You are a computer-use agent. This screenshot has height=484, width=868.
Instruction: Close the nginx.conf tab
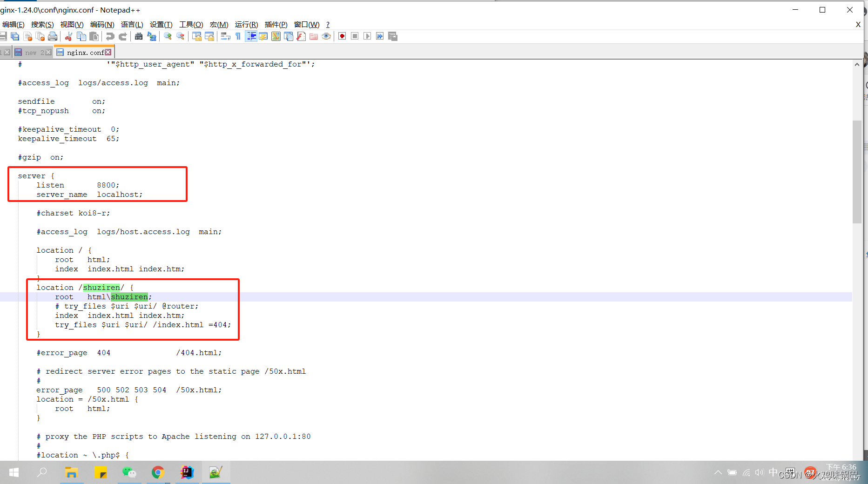pos(108,52)
